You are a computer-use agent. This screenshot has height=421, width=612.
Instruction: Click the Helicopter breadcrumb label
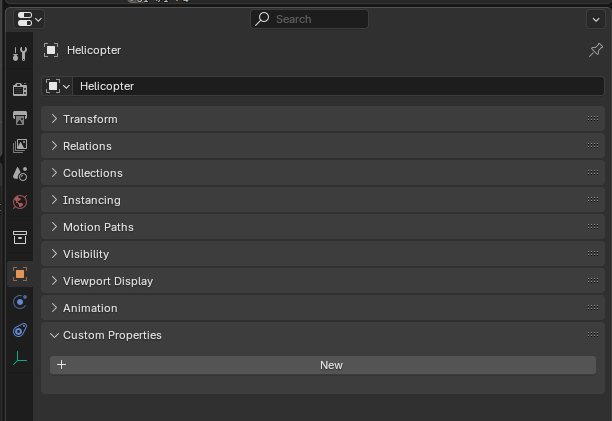pyautogui.click(x=94, y=50)
